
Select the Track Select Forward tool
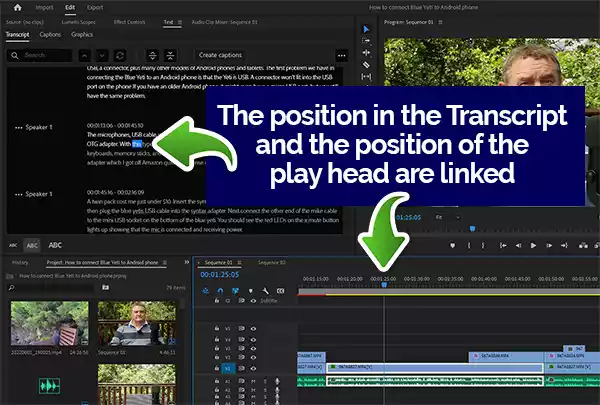pos(366,41)
